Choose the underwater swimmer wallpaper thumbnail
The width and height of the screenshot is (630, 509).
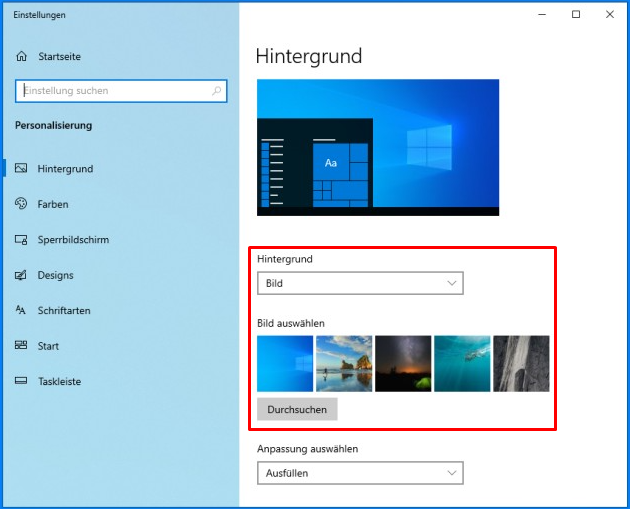(x=462, y=364)
